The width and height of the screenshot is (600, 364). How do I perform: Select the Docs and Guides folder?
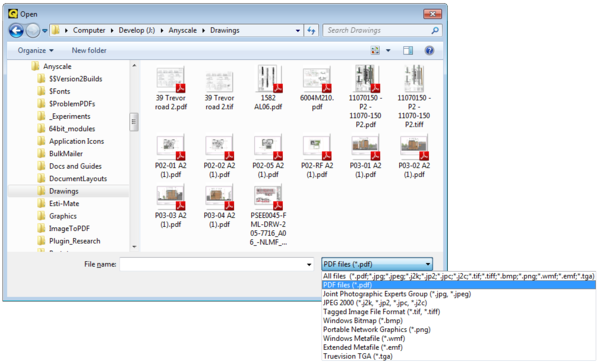(75, 166)
